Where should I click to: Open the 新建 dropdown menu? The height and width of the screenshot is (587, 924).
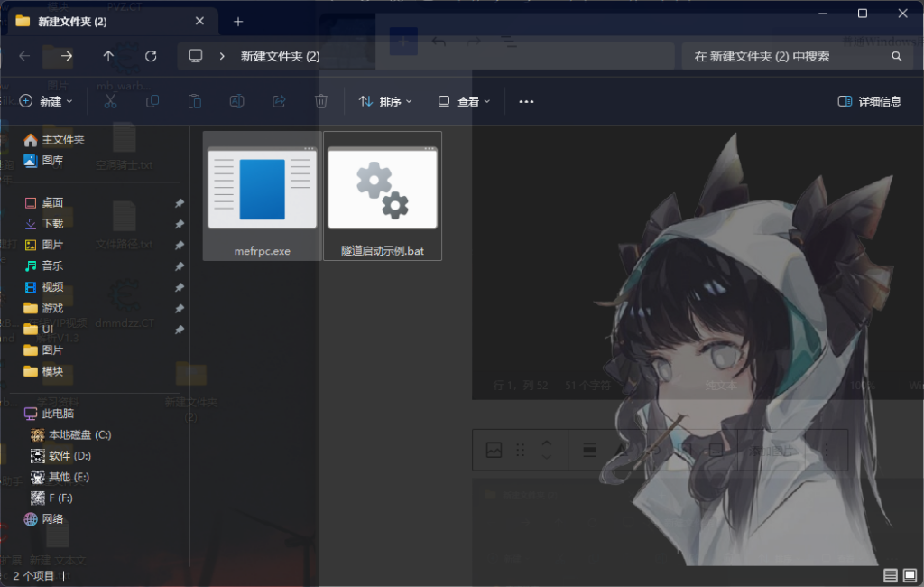[x=46, y=101]
